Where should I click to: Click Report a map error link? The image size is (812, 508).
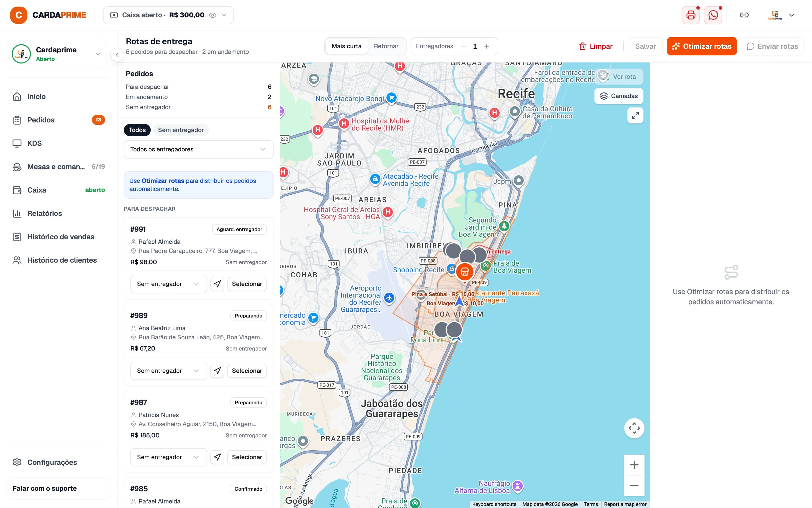(625, 504)
